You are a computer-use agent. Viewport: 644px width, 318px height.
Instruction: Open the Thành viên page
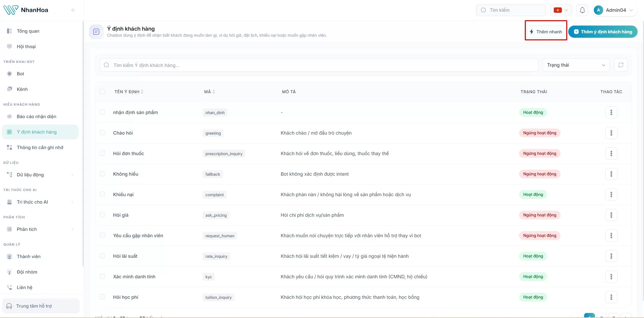click(x=40, y=256)
